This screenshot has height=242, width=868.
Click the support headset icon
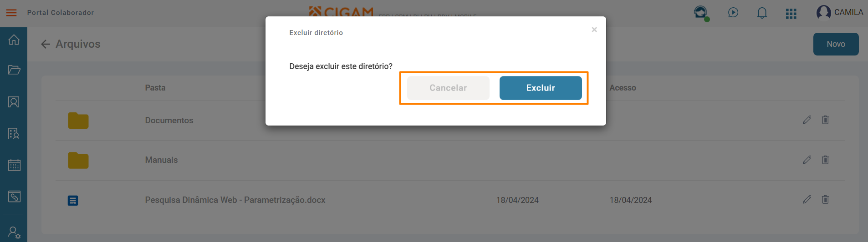tap(701, 13)
